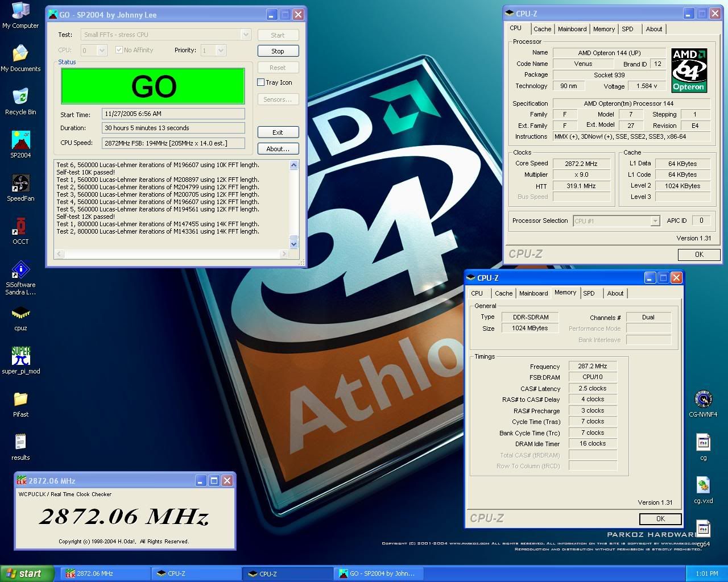Open About tab in top CPU-Z window
The height and width of the screenshot is (582, 728).
coord(653,29)
